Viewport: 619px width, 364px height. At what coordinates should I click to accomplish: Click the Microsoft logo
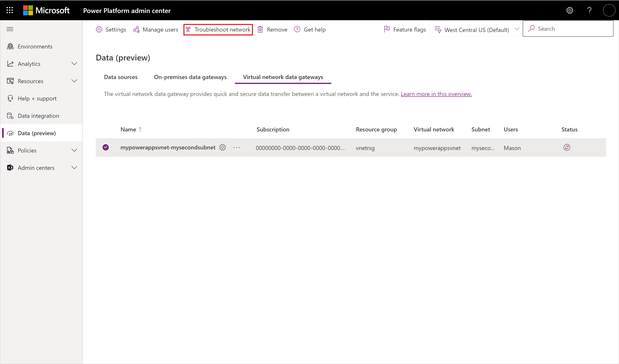click(46, 10)
